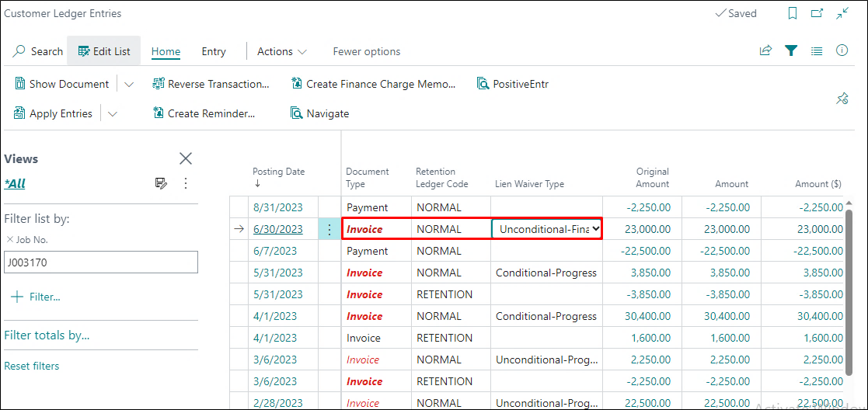Expand the Apply Entries dropdown arrow
The width and height of the screenshot is (868, 410).
pyautogui.click(x=113, y=113)
